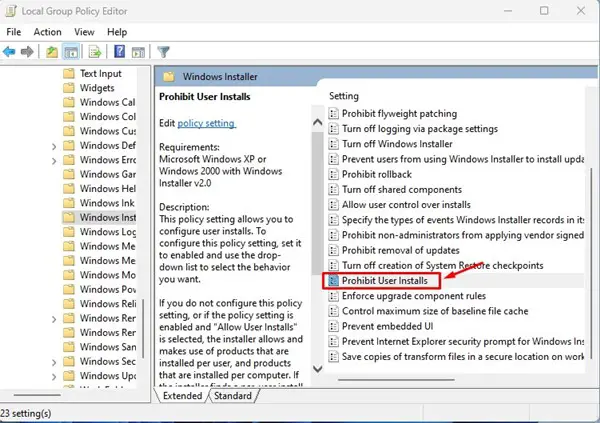Click Prohibit User Installs policy icon
The height and width of the screenshot is (423, 600).
334,281
